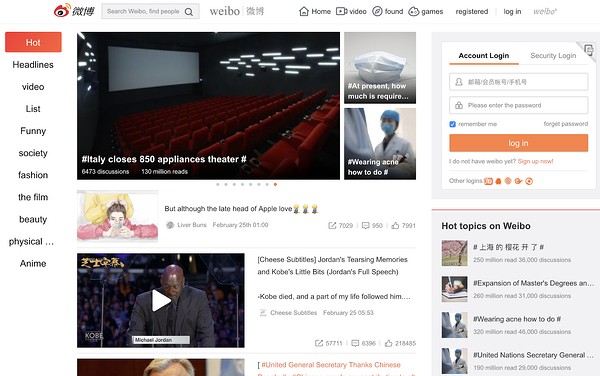Select the Anime category
Viewport: 600px width, 376px height.
point(33,264)
